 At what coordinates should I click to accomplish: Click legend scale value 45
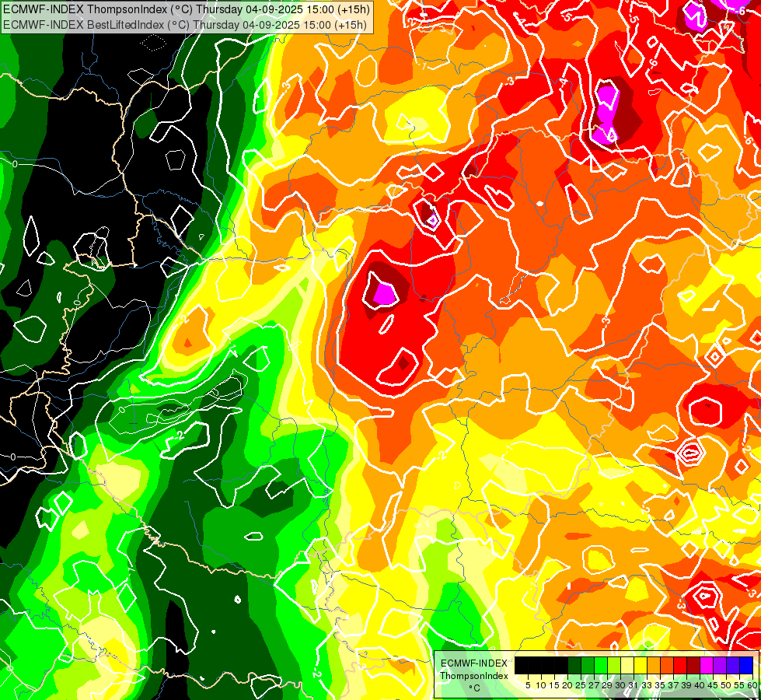point(713,685)
